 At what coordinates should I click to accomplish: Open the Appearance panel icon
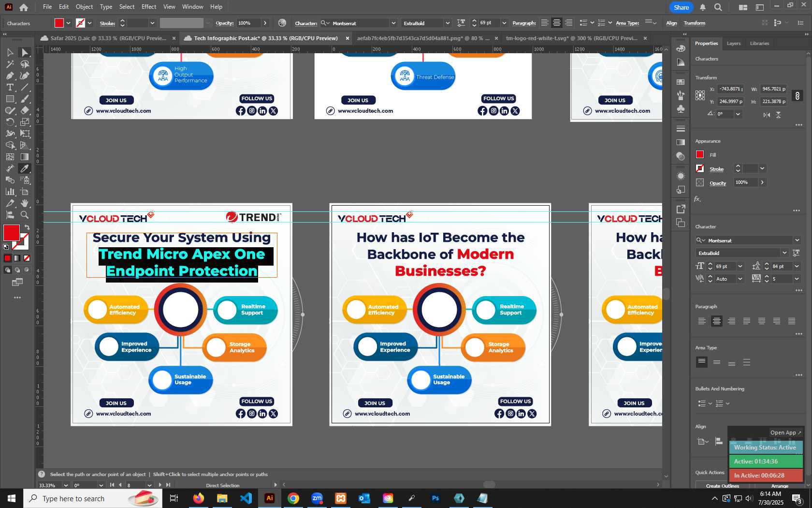click(681, 176)
